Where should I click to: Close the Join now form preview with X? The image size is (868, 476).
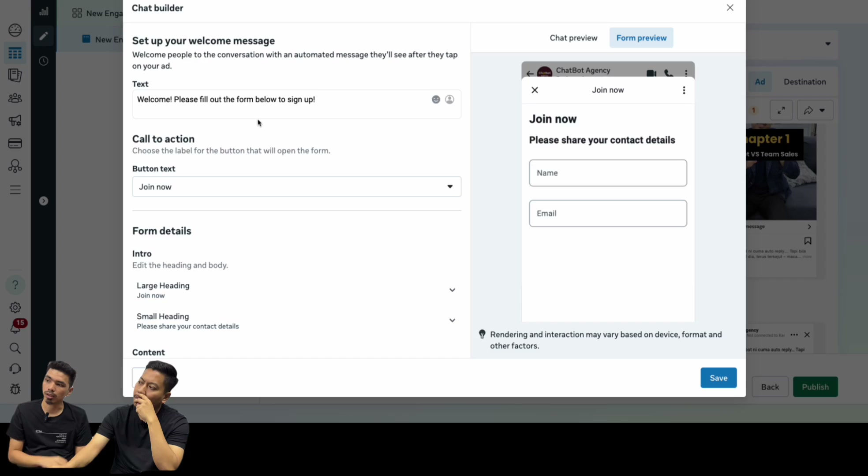[535, 90]
